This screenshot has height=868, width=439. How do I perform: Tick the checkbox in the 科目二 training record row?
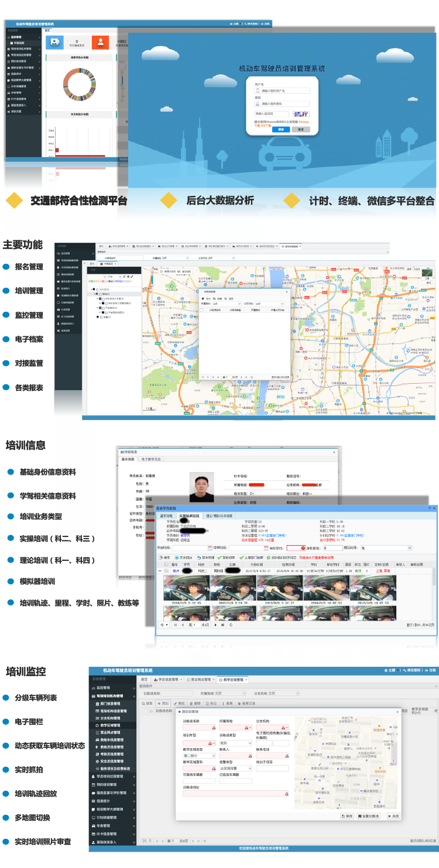(x=166, y=570)
